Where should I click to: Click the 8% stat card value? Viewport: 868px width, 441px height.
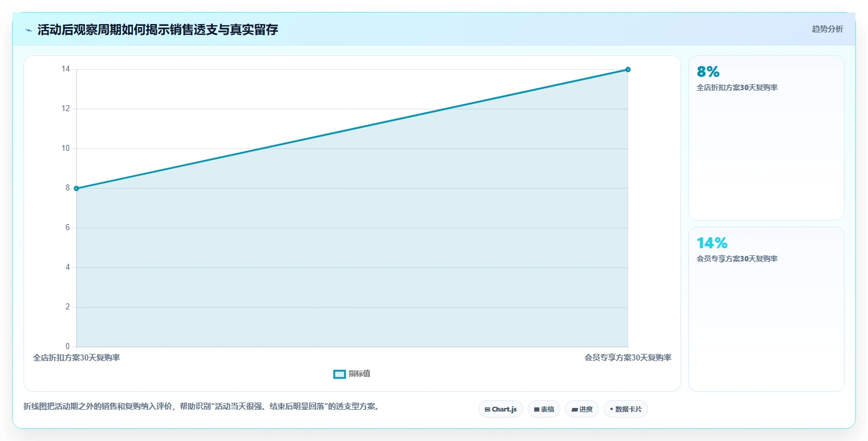(708, 72)
